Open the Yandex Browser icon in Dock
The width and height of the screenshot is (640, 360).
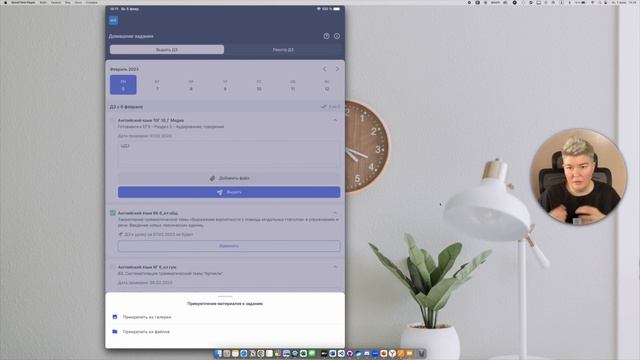tap(392, 353)
